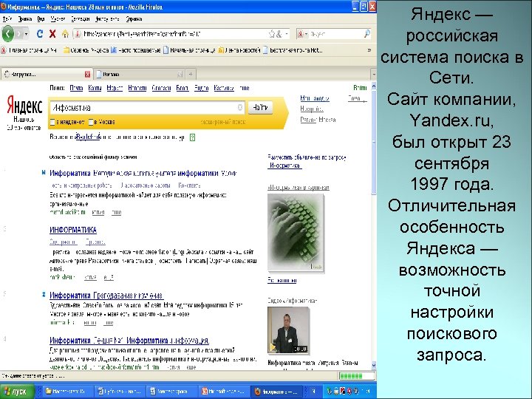
Task: Switch to the second browser tab
Action: coord(139,75)
